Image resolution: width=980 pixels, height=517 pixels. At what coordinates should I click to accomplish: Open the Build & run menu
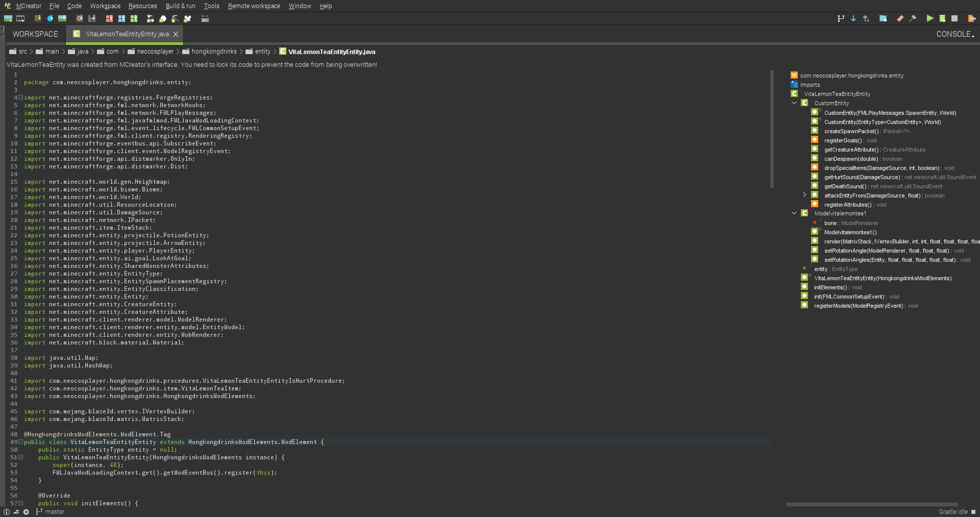180,6
